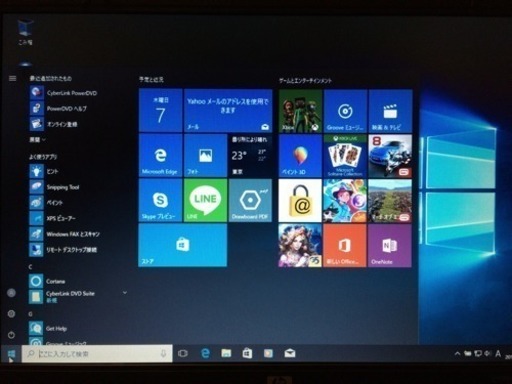Screen dimensions: 512x384
Task: Click the letter C group header
Action: tap(30, 267)
